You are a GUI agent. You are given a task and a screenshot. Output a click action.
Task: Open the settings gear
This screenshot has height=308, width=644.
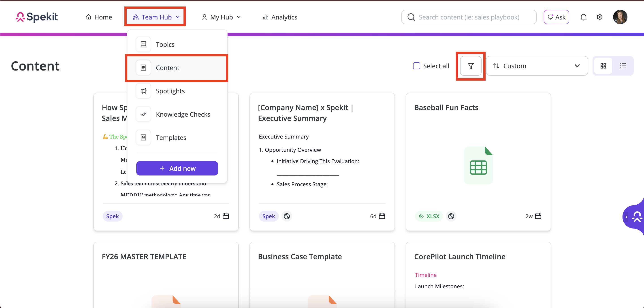click(x=599, y=17)
